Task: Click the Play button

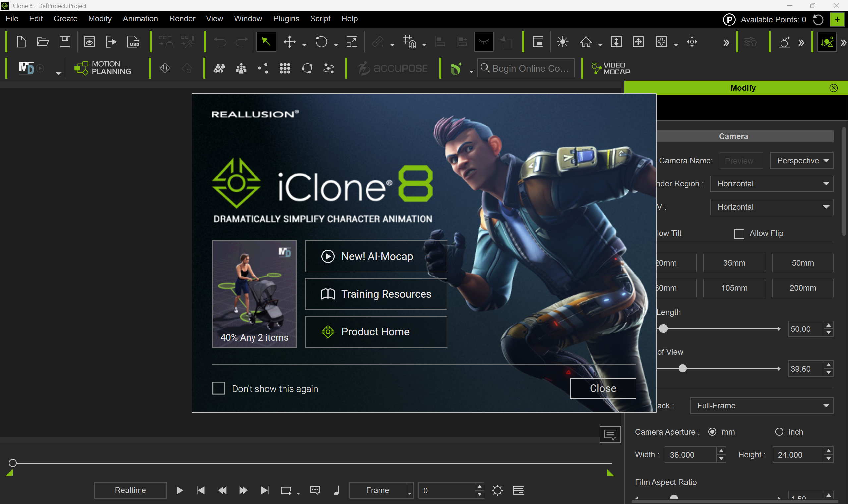Action: [180, 490]
